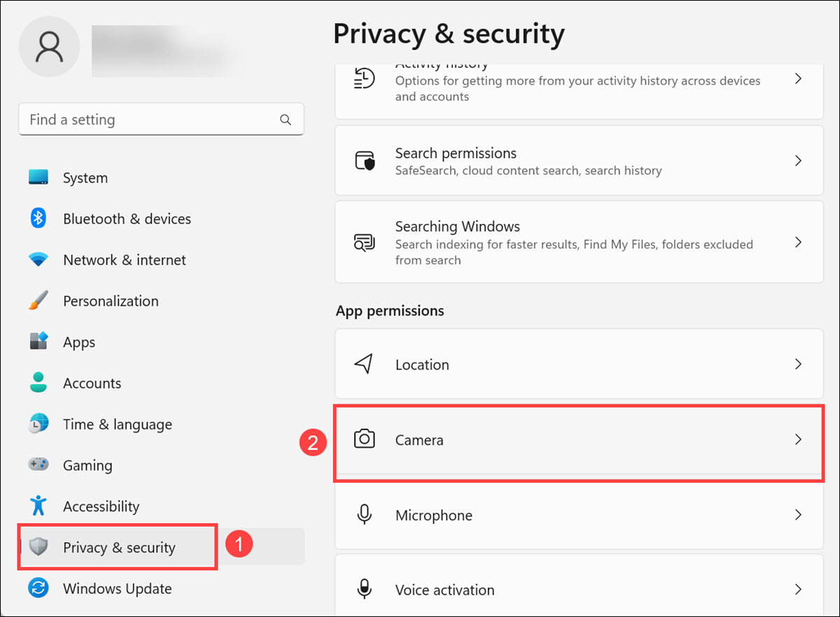Open Gaming settings from sidebar
Screen dimensions: 840x617
pyautogui.click(x=87, y=465)
